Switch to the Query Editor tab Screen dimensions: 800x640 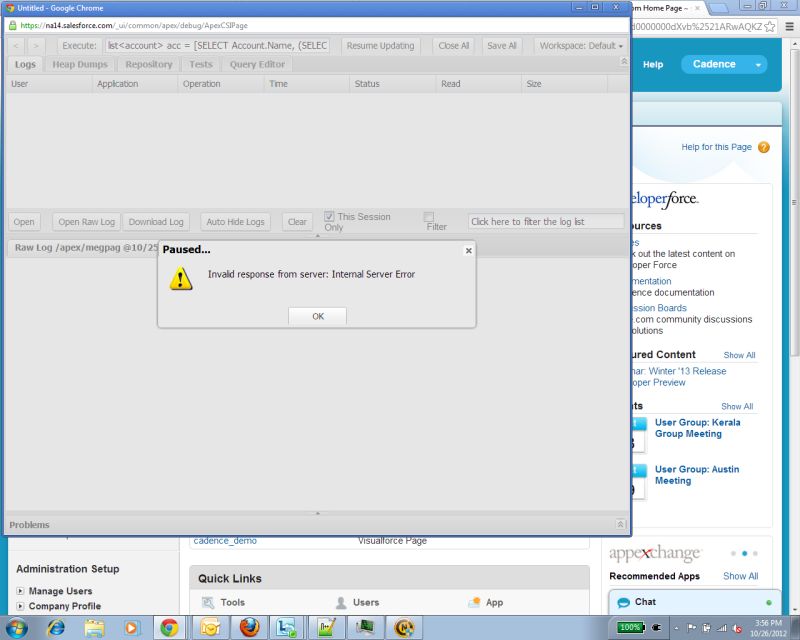258,63
